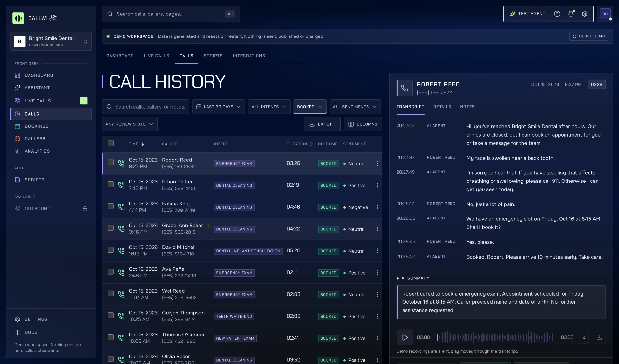The width and height of the screenshot is (619, 364).
Task: Open the All Intents filter dropdown
Action: pos(269,107)
